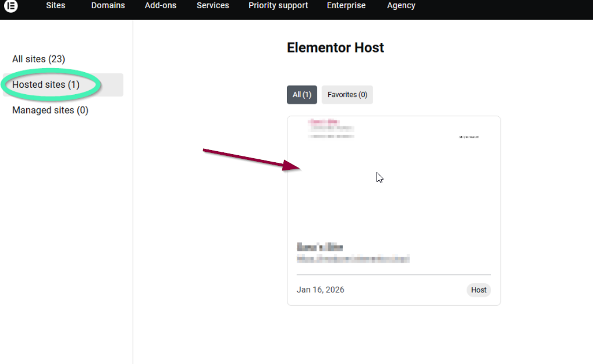Go to Add-ons in top navigation
The height and width of the screenshot is (364, 593).
point(161,5)
